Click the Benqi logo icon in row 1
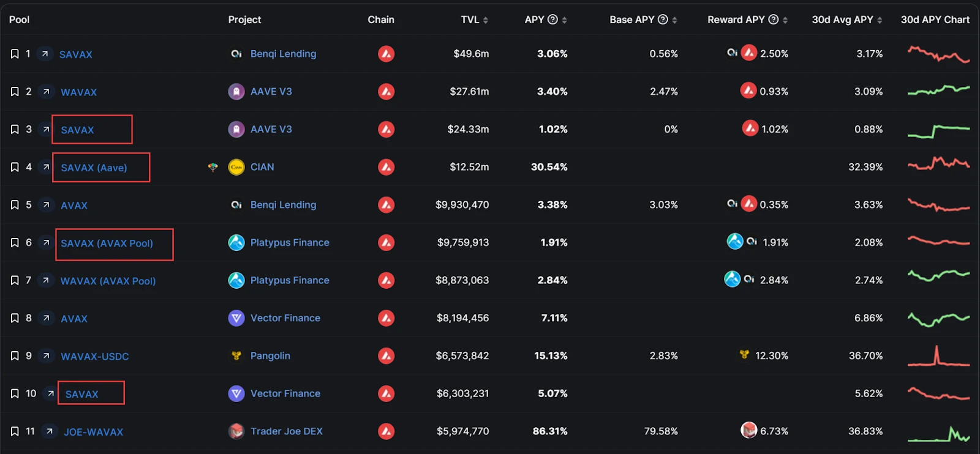980x454 pixels. point(236,54)
